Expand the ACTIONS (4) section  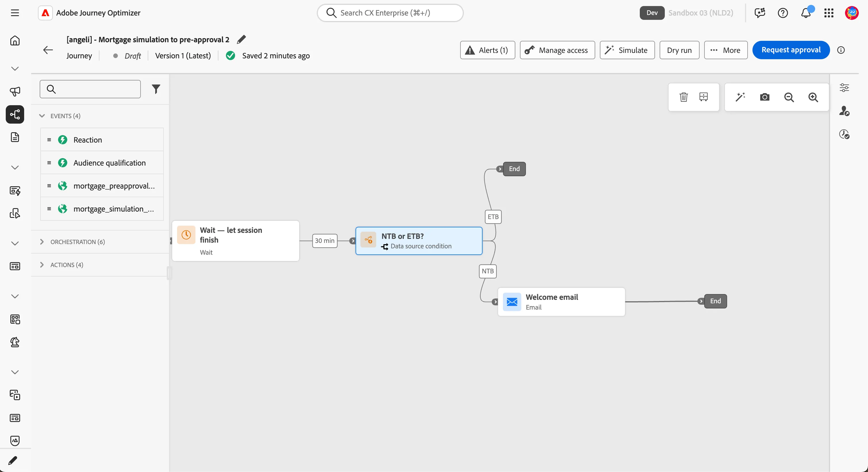pos(42,264)
